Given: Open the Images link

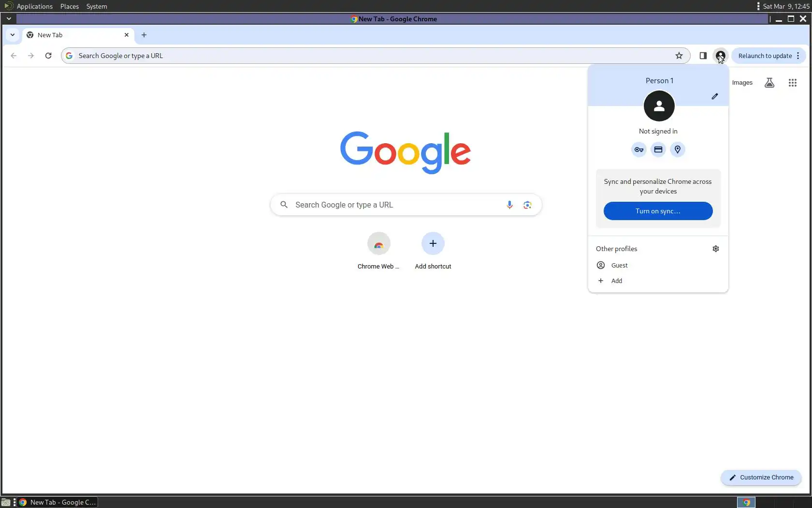Looking at the screenshot, I should pos(742,83).
